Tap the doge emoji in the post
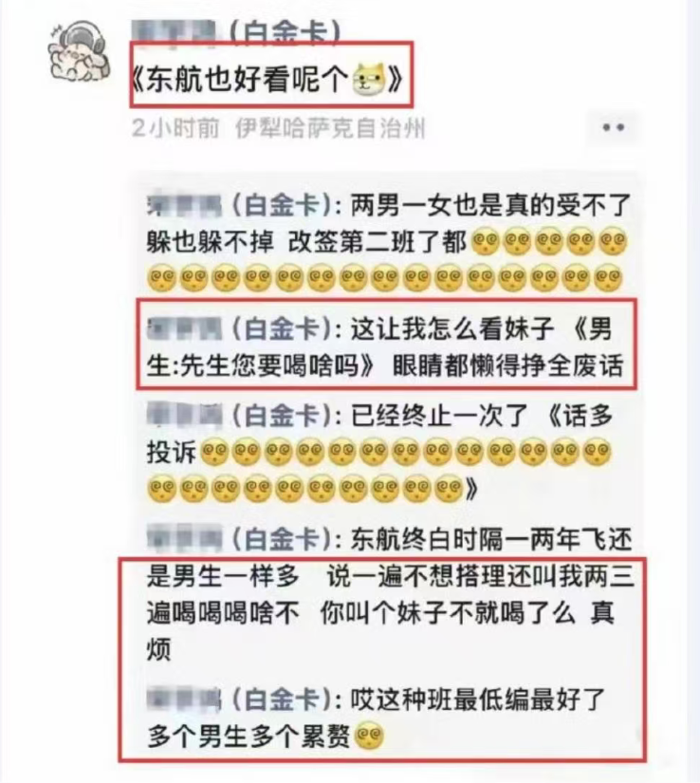 click(x=369, y=80)
